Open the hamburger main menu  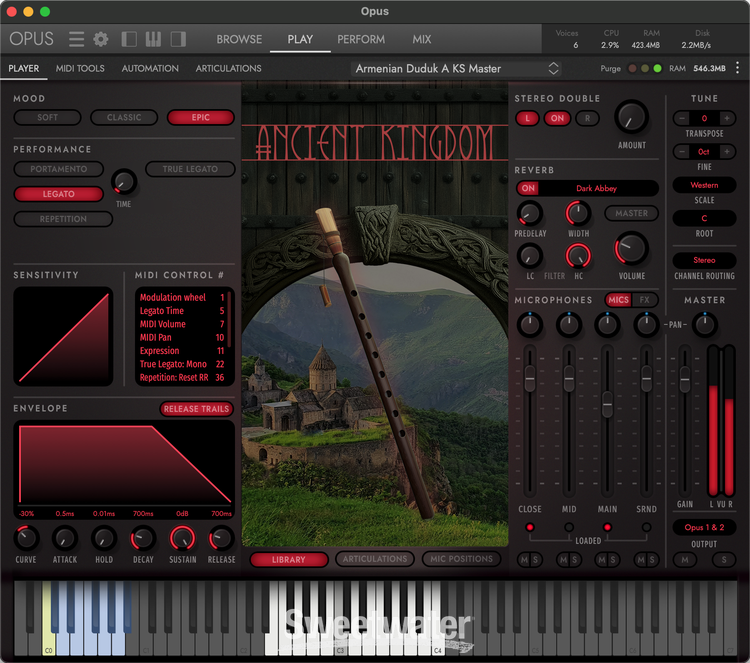77,39
